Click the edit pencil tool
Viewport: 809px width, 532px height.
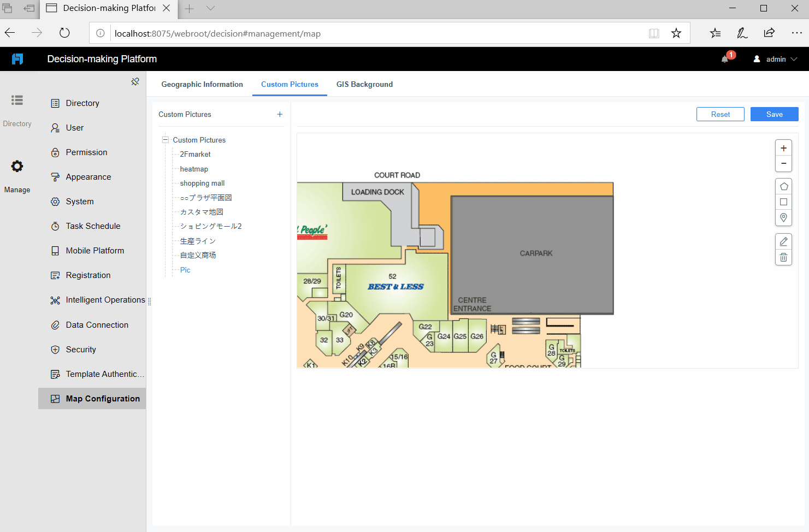(x=783, y=241)
